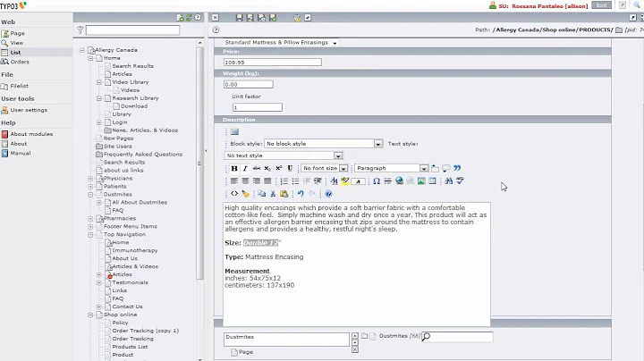
Task: Expand the Pharmacies tree node
Action: 90,219
